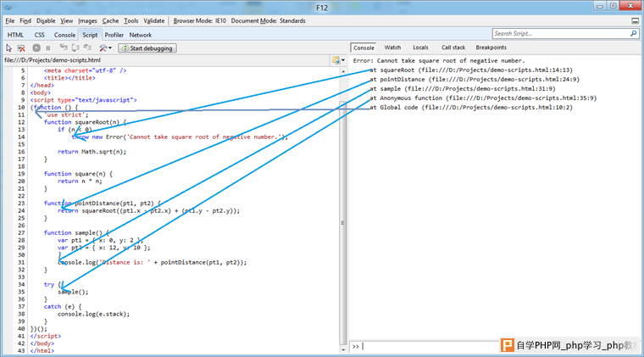Click the step into icon

click(64, 47)
